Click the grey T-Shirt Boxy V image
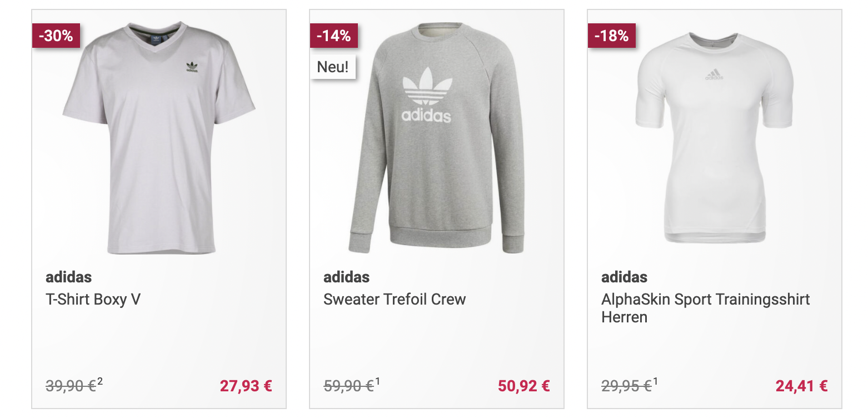Viewport: 868px width, 418px height. tap(159, 139)
